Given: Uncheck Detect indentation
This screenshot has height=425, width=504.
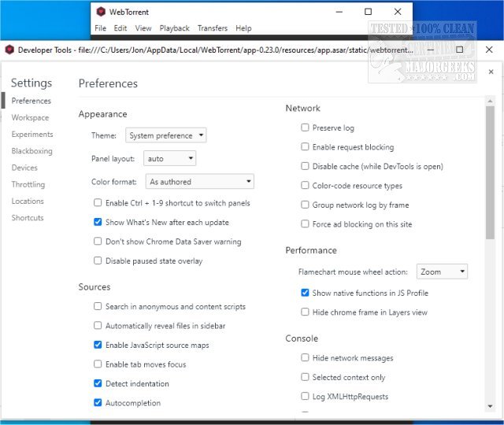Looking at the screenshot, I should [98, 383].
